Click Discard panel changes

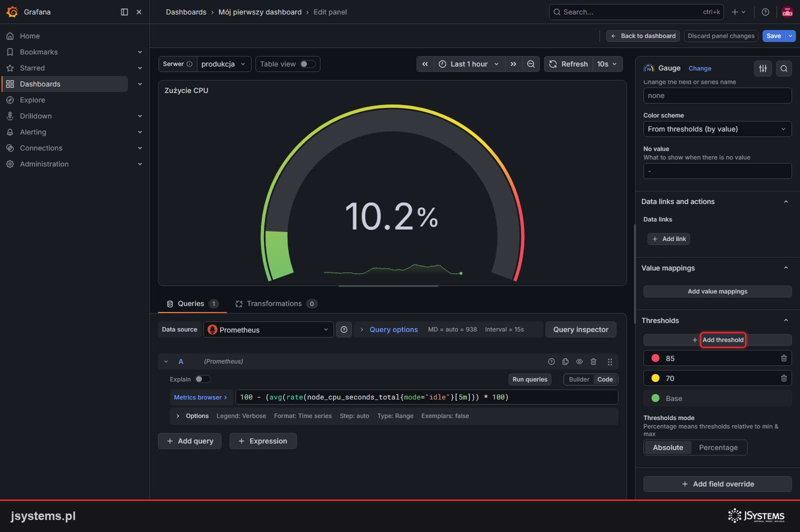point(721,36)
